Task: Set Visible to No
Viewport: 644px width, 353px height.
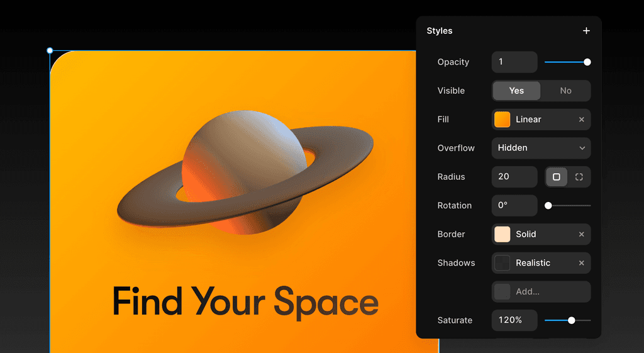Action: [565, 91]
